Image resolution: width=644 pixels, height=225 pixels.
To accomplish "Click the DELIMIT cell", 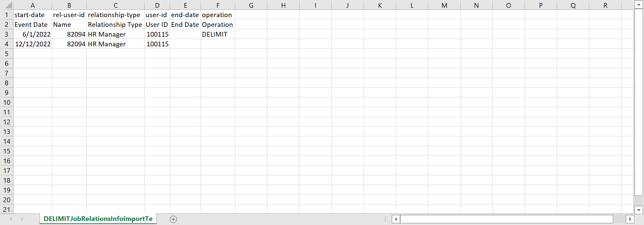I will click(x=218, y=34).
